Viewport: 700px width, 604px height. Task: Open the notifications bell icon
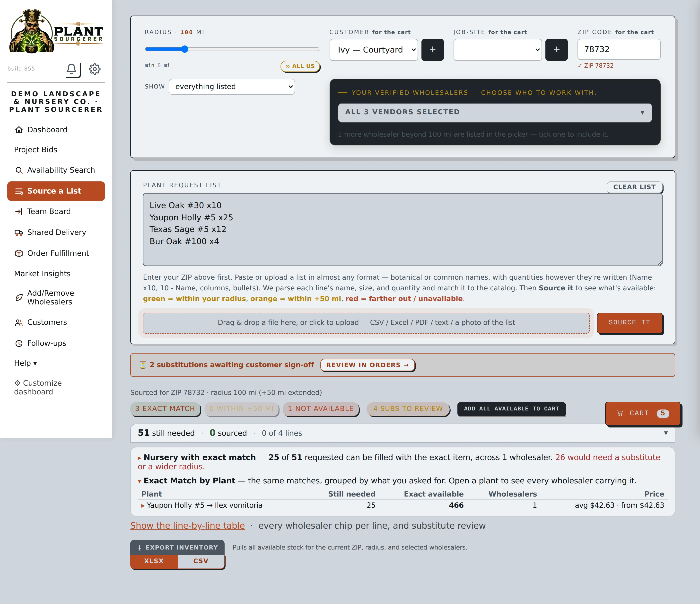(x=72, y=69)
